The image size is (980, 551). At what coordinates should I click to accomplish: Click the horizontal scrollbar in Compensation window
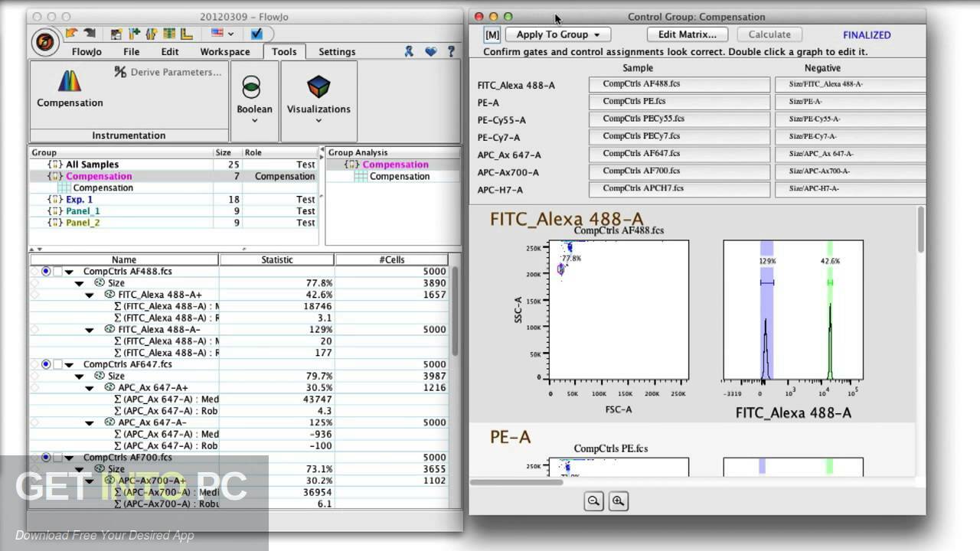tap(517, 482)
